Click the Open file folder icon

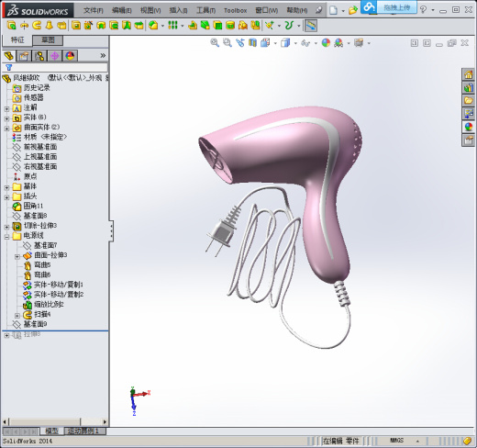(352, 10)
